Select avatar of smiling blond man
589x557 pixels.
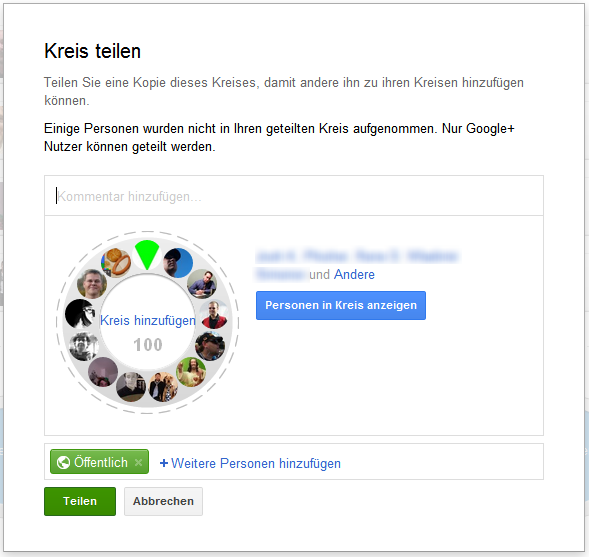(x=92, y=284)
